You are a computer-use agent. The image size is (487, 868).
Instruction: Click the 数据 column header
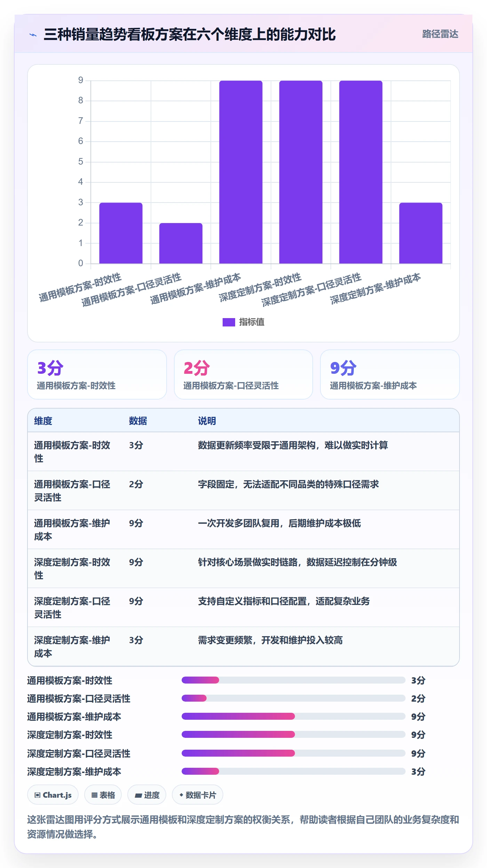[138, 421]
